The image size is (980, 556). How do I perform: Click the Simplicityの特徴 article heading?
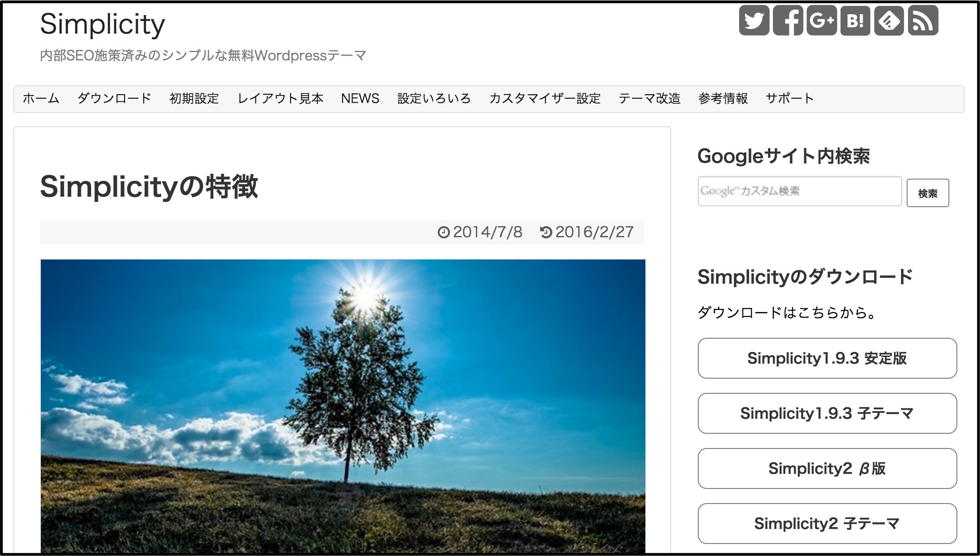click(149, 187)
